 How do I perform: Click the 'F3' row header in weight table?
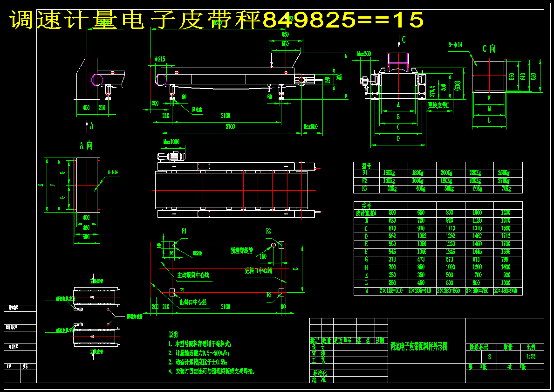365,189
